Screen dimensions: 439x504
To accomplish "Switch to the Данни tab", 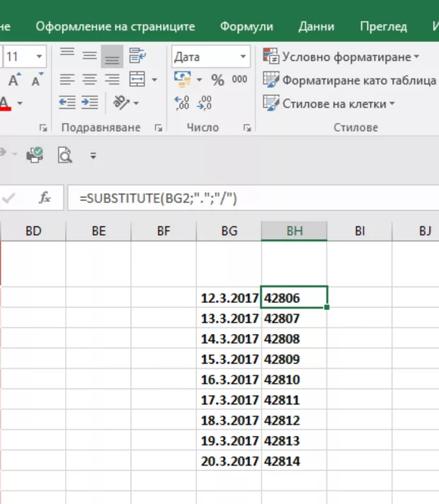I will coord(316,26).
